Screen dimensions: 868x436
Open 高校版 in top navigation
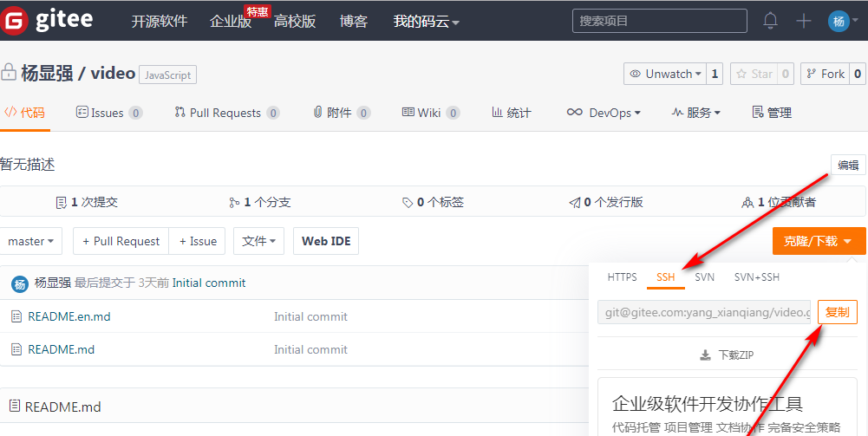pyautogui.click(x=295, y=22)
